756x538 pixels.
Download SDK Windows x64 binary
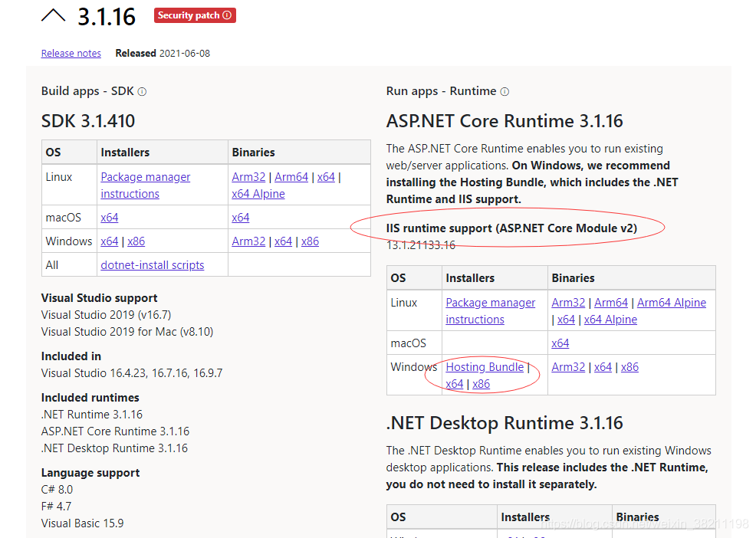pyautogui.click(x=283, y=241)
